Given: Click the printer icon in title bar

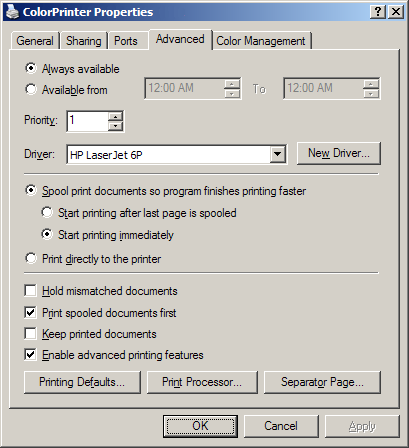Looking at the screenshot, I should click(x=12, y=12).
